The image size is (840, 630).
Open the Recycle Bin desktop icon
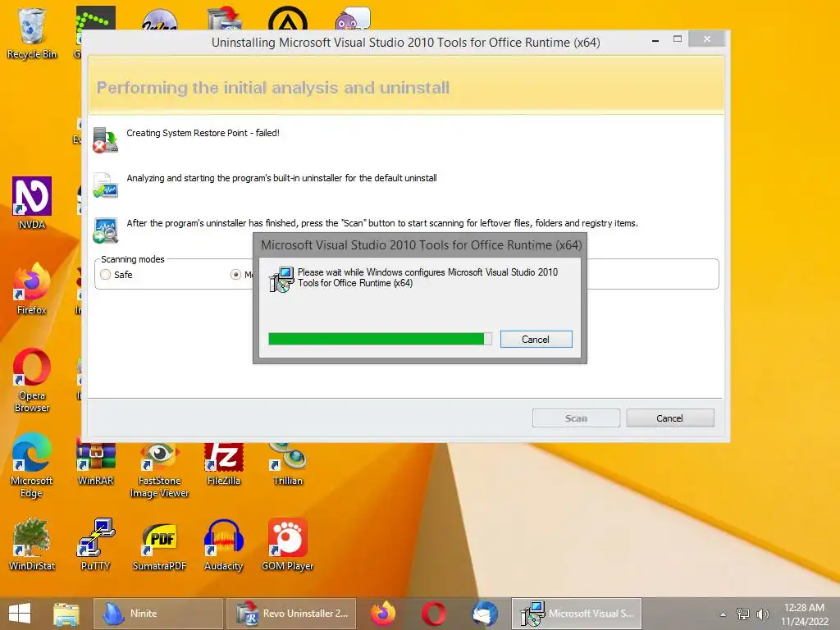[x=32, y=33]
